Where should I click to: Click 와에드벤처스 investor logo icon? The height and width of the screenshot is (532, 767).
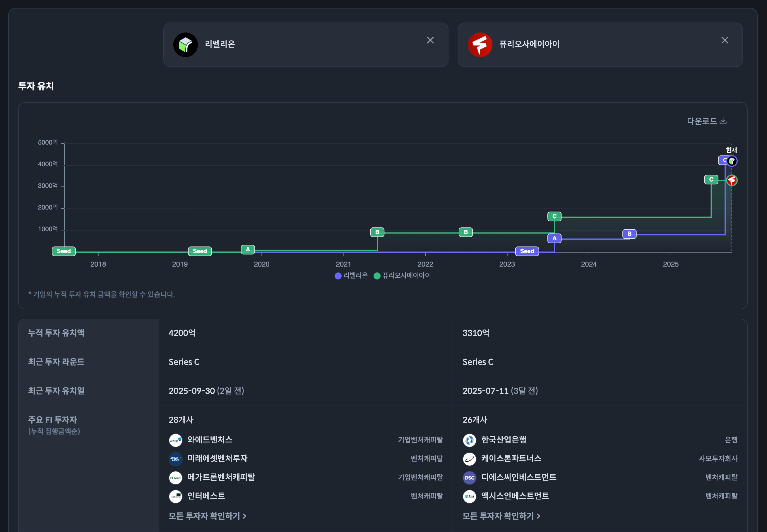pyautogui.click(x=175, y=440)
